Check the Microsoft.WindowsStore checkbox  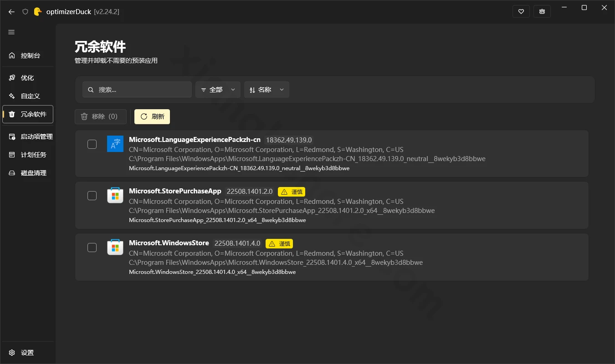click(x=92, y=248)
